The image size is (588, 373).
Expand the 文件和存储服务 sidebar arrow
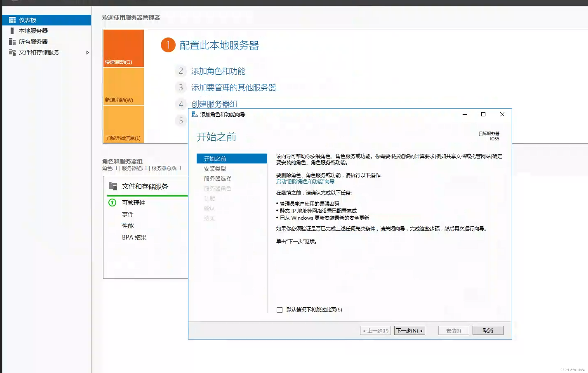click(87, 52)
